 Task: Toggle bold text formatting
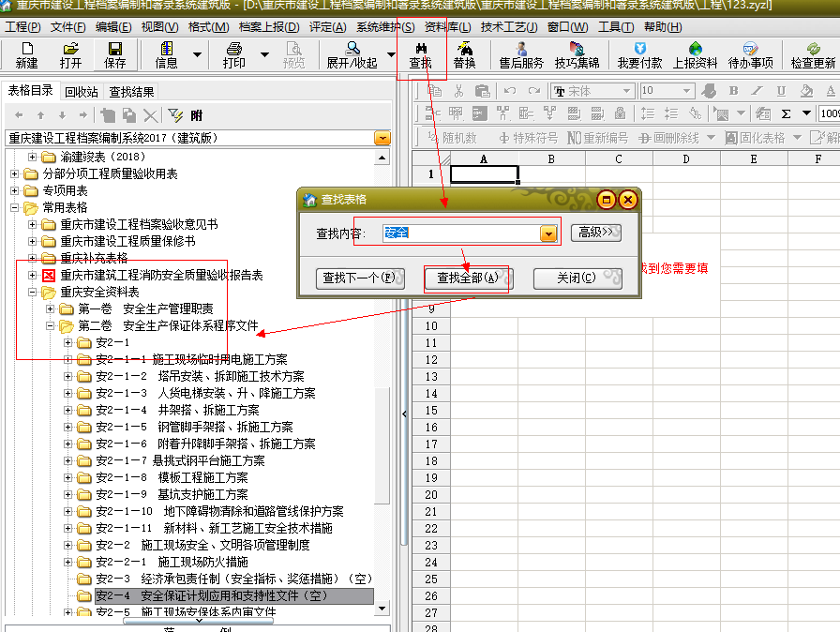click(x=733, y=91)
